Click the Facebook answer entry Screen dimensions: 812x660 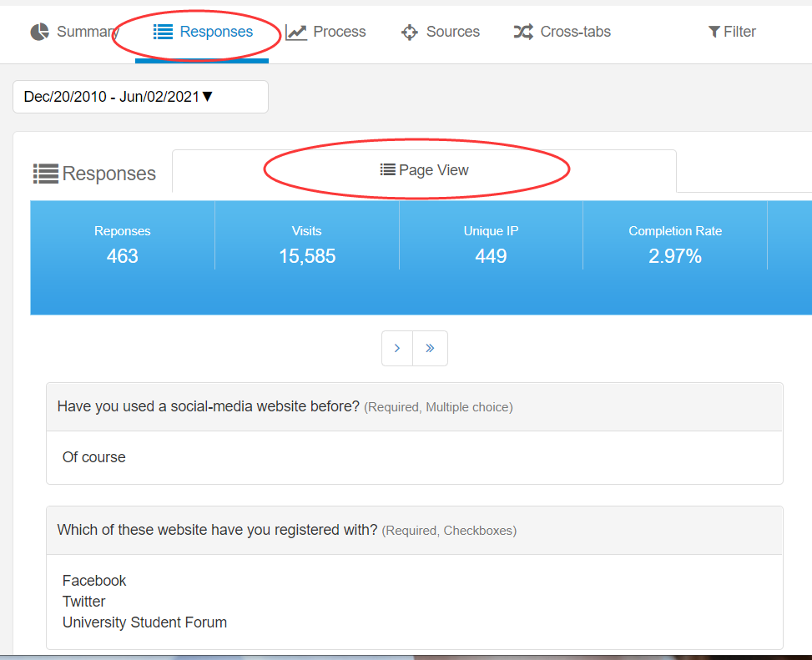click(x=94, y=581)
